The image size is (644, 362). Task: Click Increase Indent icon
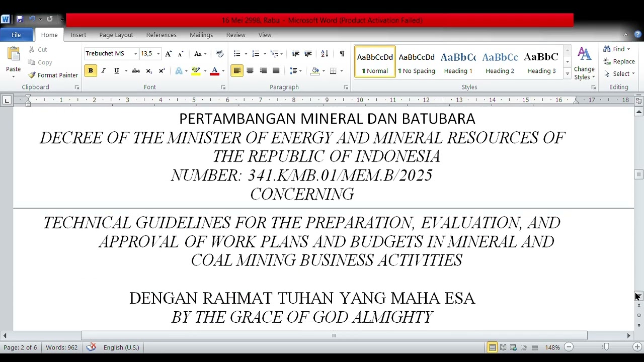(x=308, y=54)
